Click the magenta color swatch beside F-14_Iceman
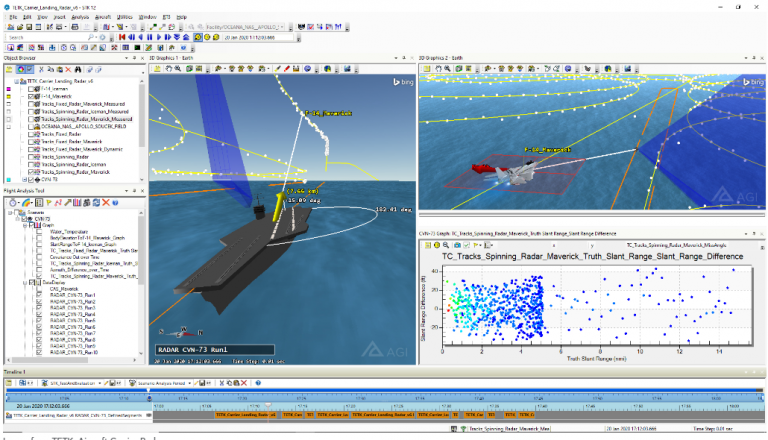 (x=8, y=89)
